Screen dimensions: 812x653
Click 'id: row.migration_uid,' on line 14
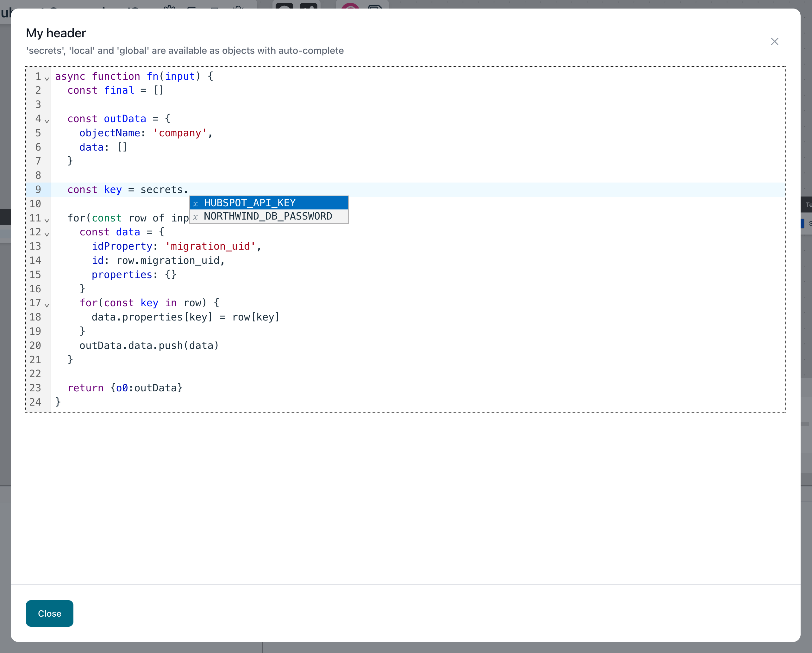coord(158,260)
